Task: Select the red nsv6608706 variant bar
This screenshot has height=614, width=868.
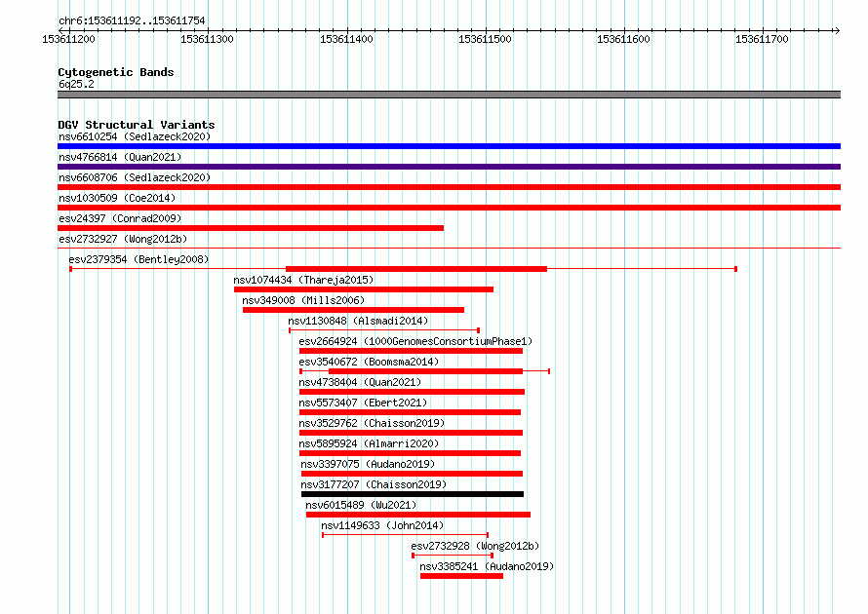Action: coord(449,187)
